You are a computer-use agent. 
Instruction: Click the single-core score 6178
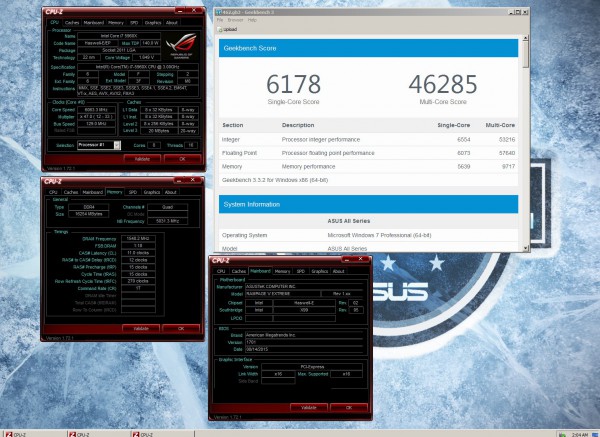(293, 84)
